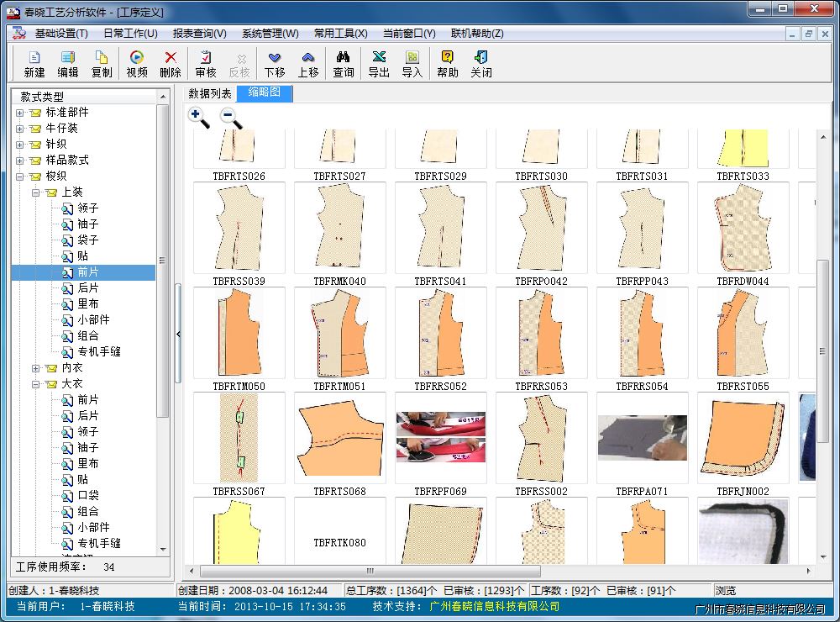Open the 报表查询(V) menu
This screenshot has height=622, width=840.
tap(199, 34)
